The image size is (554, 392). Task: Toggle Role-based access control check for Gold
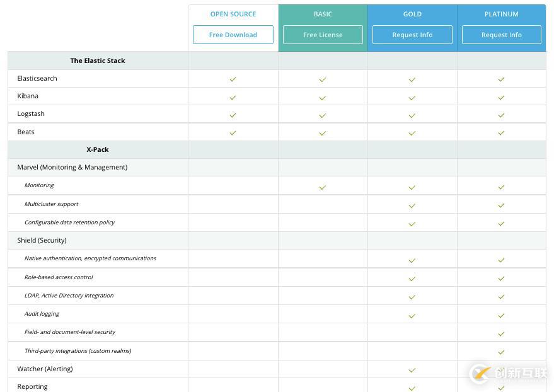(x=412, y=279)
